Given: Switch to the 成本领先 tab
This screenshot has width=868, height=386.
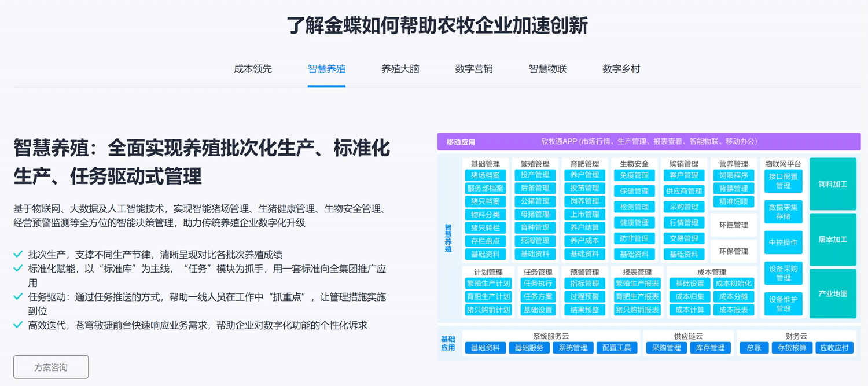Looking at the screenshot, I should point(253,69).
